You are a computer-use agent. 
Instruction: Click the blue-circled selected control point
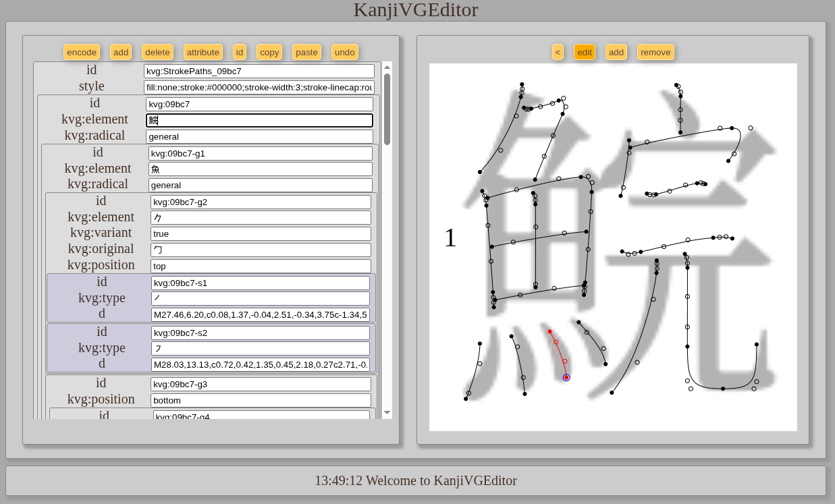click(x=566, y=378)
